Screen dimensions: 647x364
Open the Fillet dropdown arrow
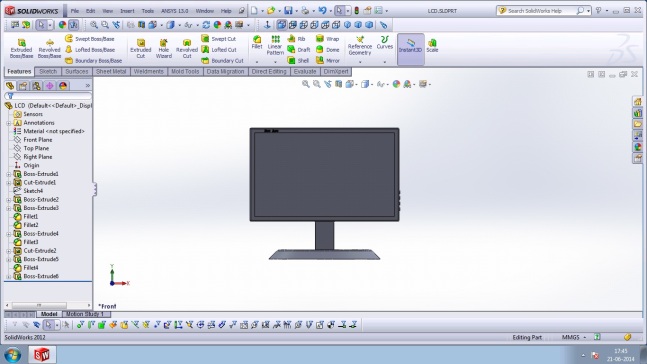coord(257,62)
